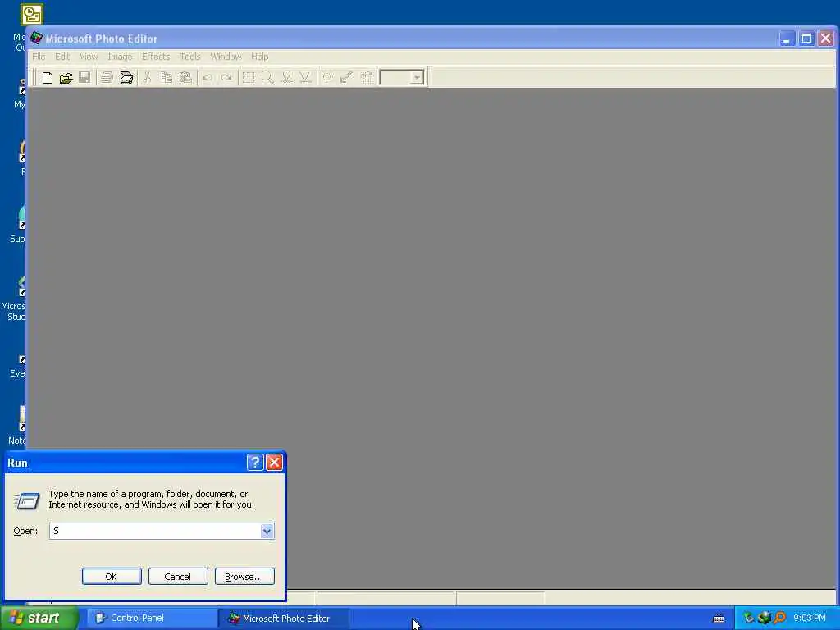Image resolution: width=840 pixels, height=630 pixels.
Task: Minimize the Photo Editor window
Action: click(787, 39)
